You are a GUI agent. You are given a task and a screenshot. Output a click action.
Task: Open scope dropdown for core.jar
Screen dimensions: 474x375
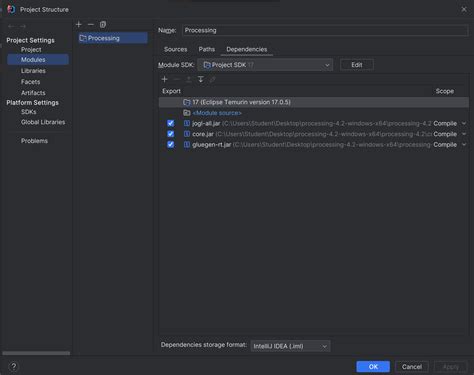tap(464, 134)
